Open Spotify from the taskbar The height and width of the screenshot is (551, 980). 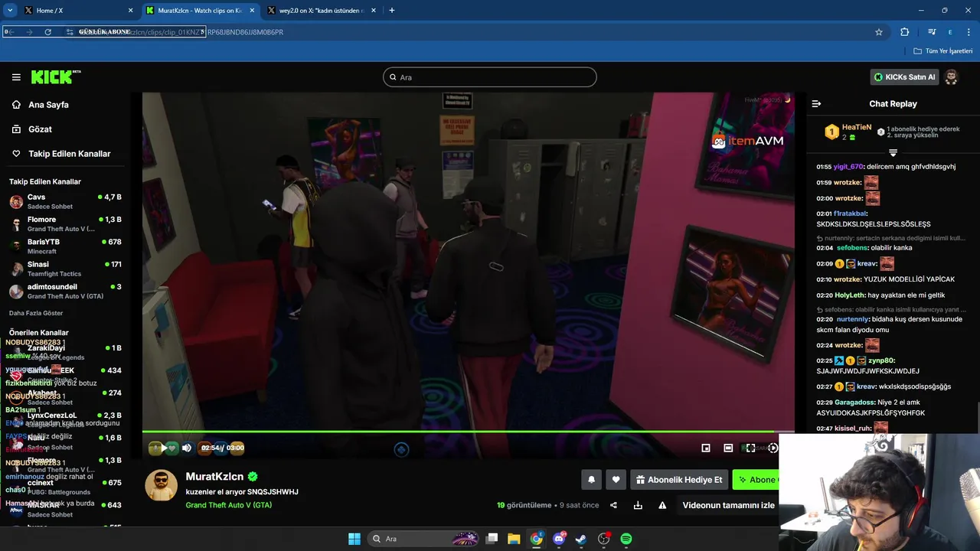pos(626,539)
